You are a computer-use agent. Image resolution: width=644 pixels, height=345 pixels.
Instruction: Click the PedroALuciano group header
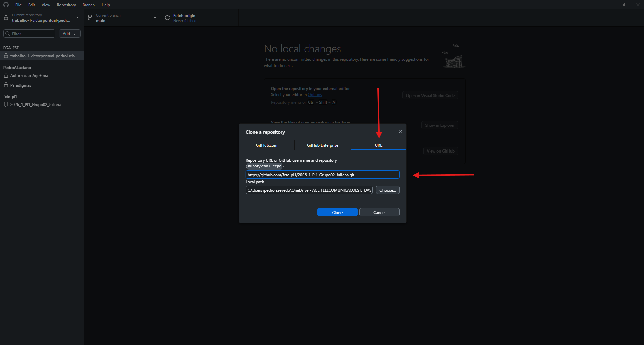click(x=17, y=67)
